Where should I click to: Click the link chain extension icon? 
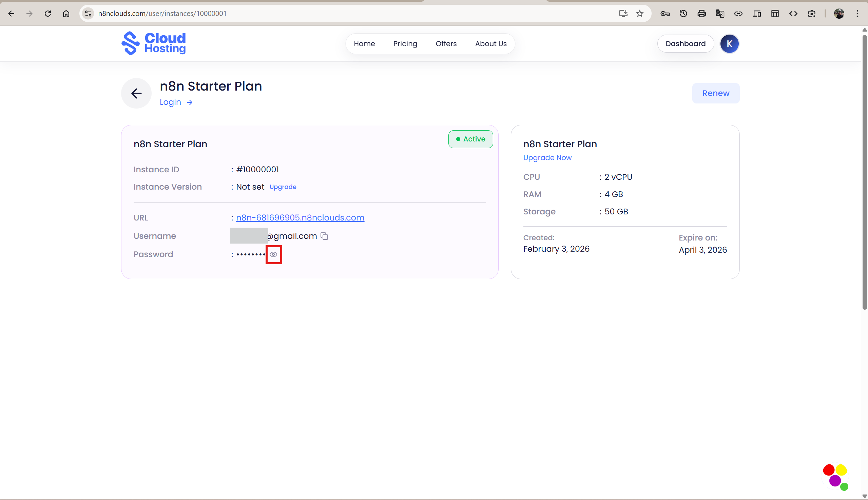point(738,13)
